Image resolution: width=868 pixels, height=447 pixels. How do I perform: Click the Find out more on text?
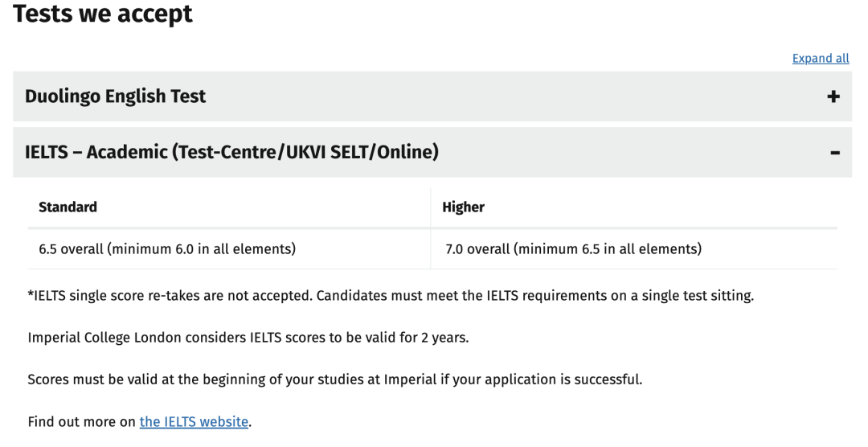[x=81, y=421]
